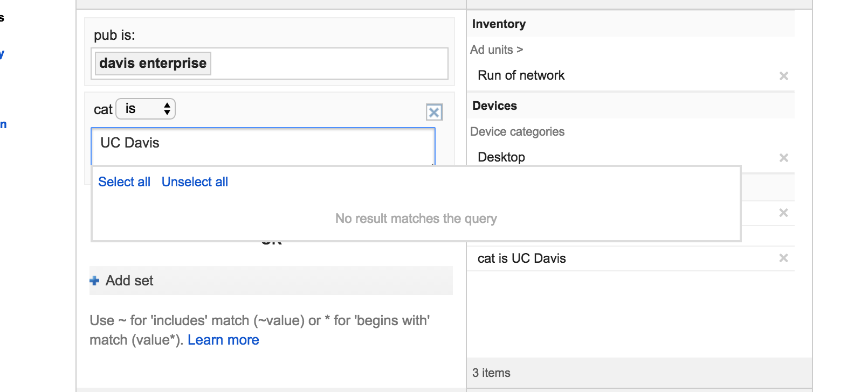This screenshot has width=868, height=392.
Task: Click the blue plus icon for Add set
Action: click(95, 281)
